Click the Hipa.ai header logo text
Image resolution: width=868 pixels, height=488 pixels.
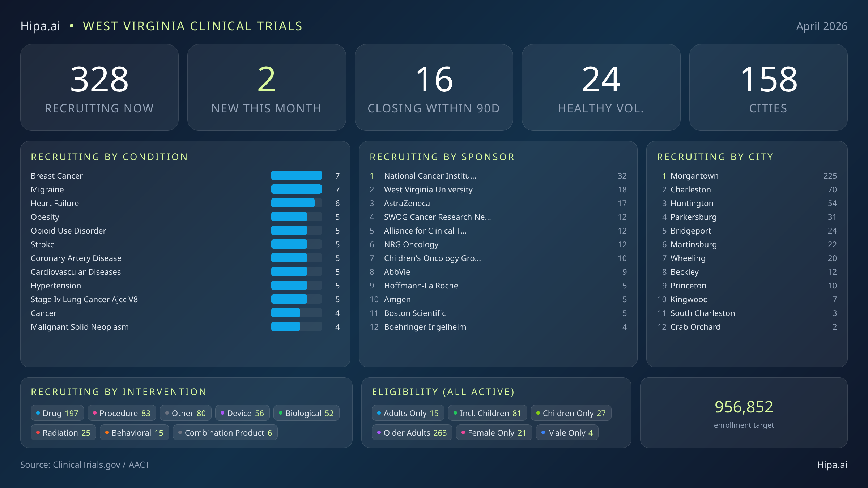[x=41, y=26]
